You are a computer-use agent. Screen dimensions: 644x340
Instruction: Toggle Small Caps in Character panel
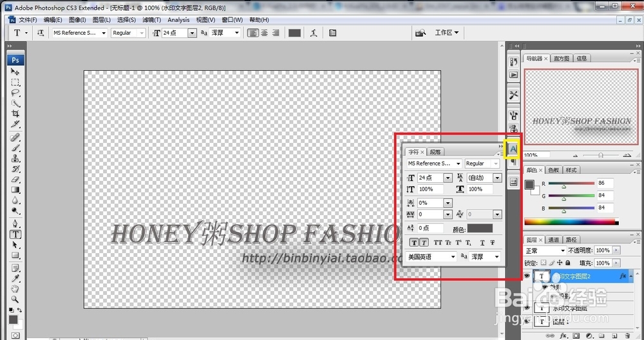pyautogui.click(x=448, y=243)
